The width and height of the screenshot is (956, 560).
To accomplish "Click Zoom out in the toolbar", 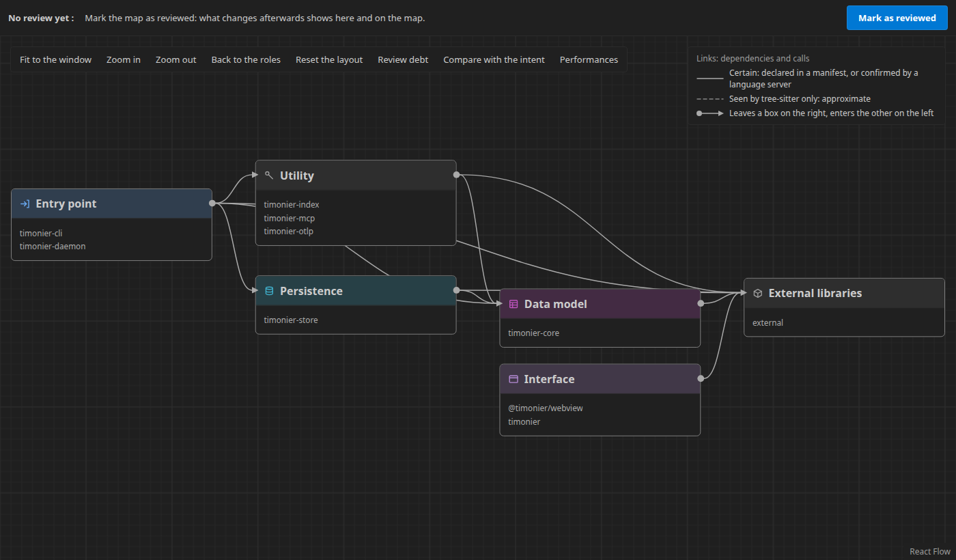I will click(x=175, y=59).
